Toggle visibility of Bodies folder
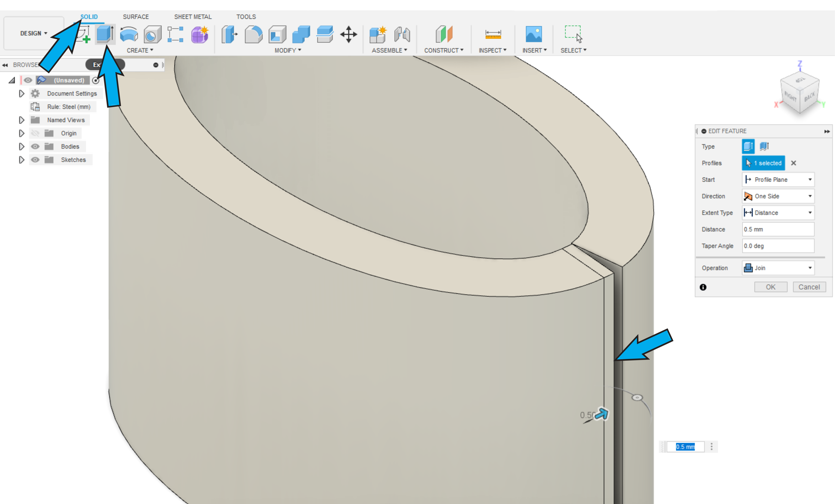The width and height of the screenshot is (835, 504). coord(35,146)
